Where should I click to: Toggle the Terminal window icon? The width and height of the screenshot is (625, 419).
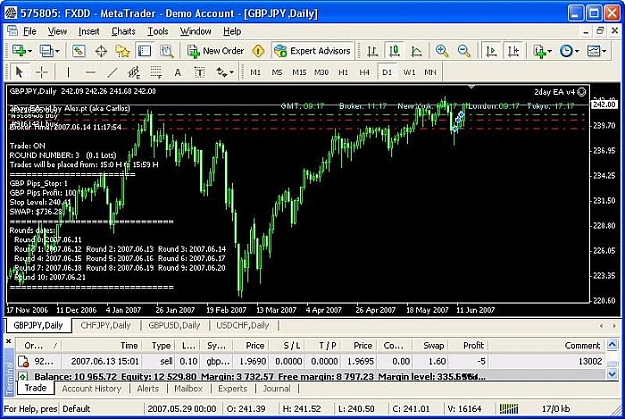[144, 51]
